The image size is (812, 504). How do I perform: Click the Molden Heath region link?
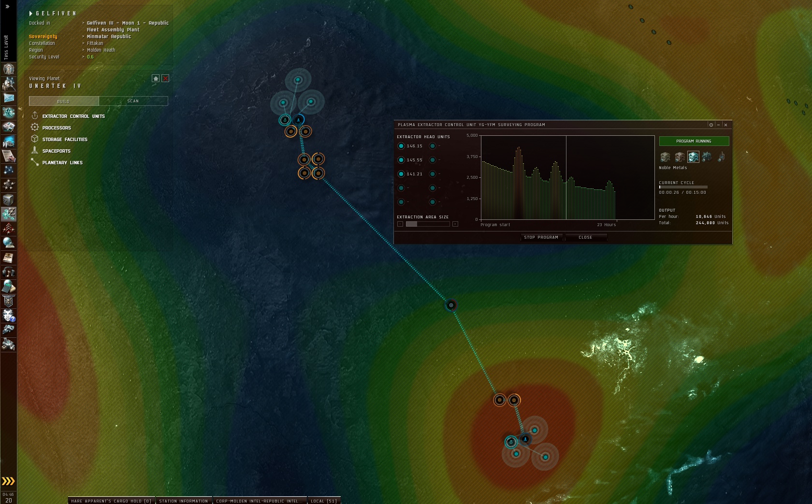coord(101,50)
